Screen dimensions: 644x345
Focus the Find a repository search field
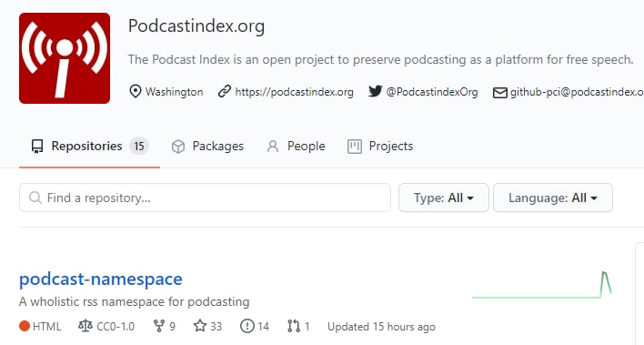205,198
